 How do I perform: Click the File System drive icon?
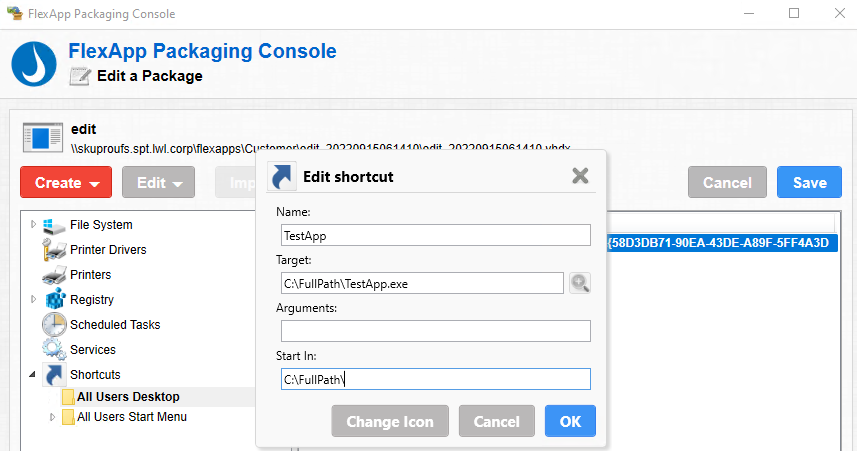(54, 225)
